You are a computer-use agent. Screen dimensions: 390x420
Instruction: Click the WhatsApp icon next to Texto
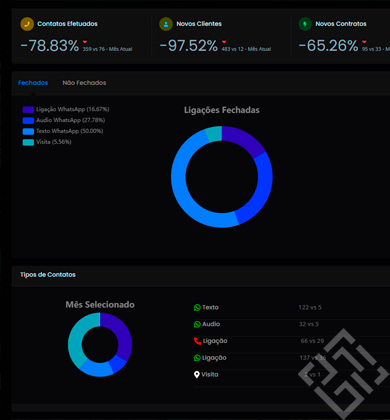tap(197, 307)
